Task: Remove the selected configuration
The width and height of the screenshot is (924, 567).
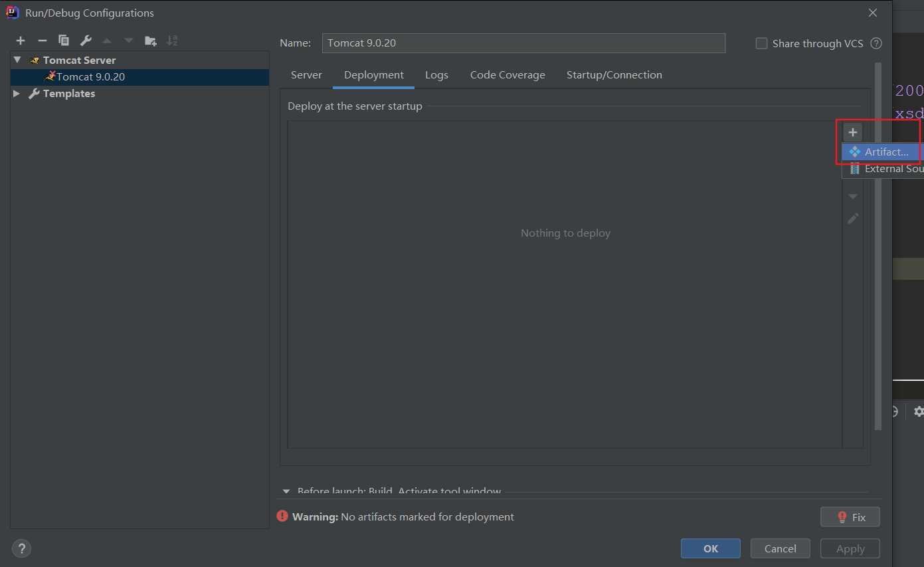Action: tap(42, 41)
